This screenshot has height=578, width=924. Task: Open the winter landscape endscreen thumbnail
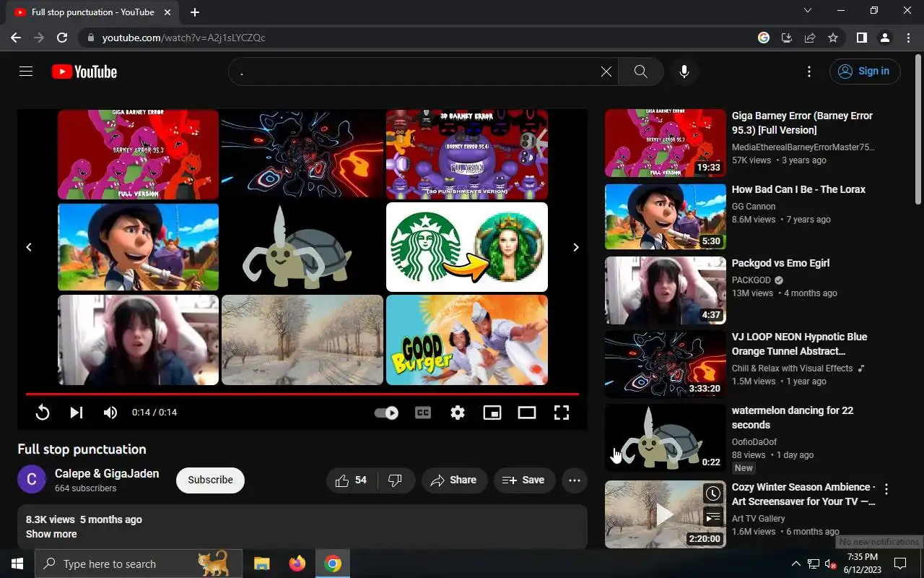(302, 340)
